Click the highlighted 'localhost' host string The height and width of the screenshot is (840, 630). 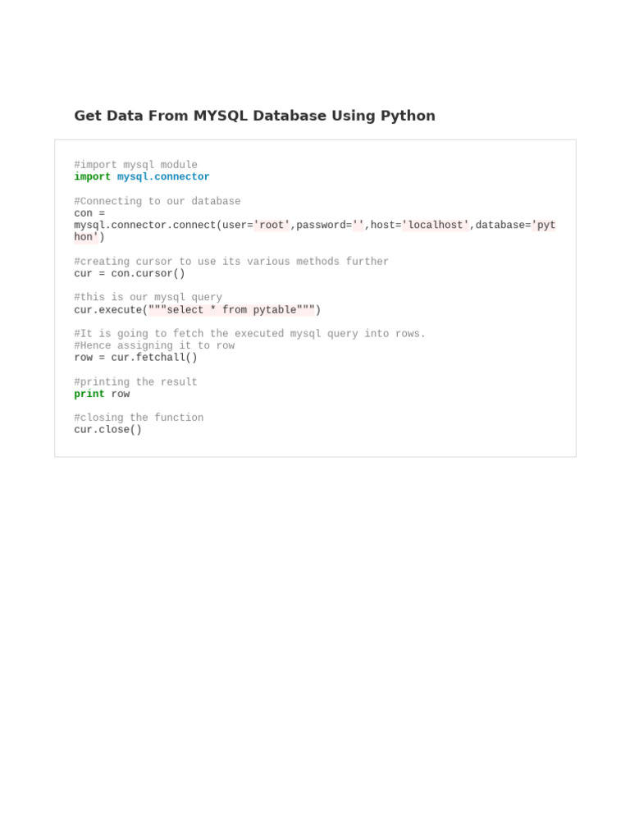coord(436,225)
